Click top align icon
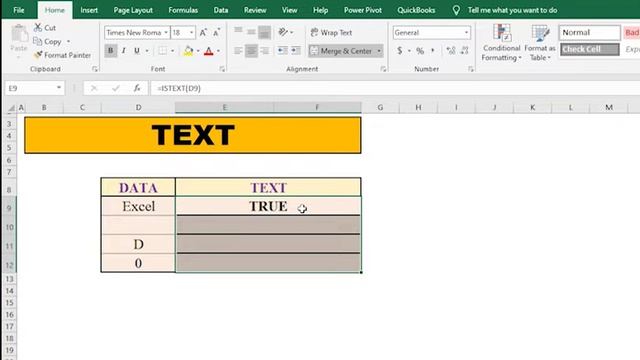The height and width of the screenshot is (360, 640). coord(238,31)
